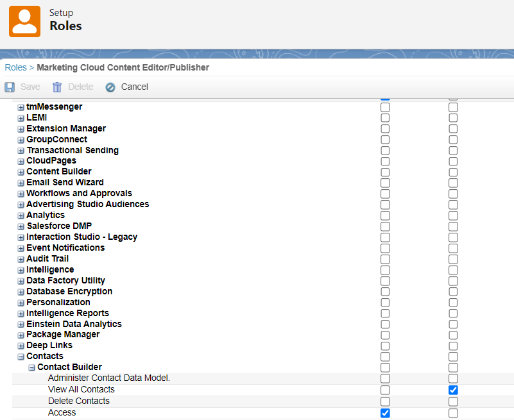Expand the GroupConnect node
The height and width of the screenshot is (420, 514).
(x=21, y=140)
